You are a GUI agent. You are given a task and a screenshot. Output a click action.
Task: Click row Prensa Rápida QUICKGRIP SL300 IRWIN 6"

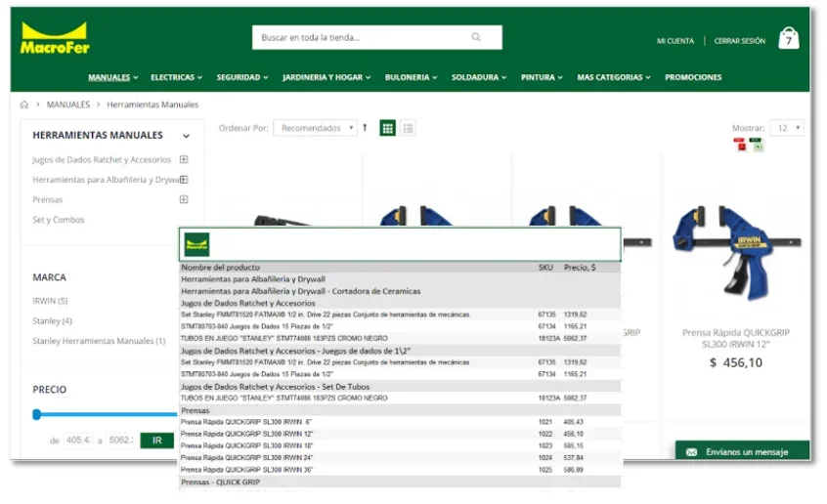click(x=401, y=422)
